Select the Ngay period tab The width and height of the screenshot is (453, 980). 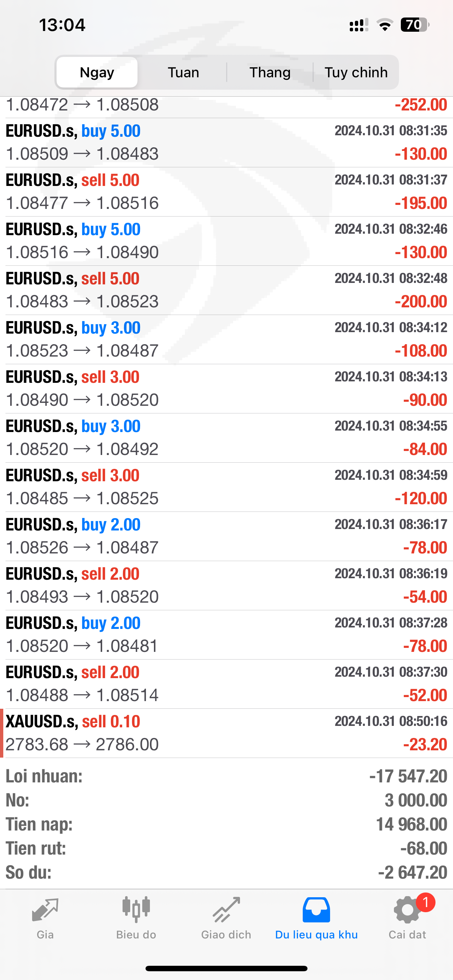coord(97,72)
